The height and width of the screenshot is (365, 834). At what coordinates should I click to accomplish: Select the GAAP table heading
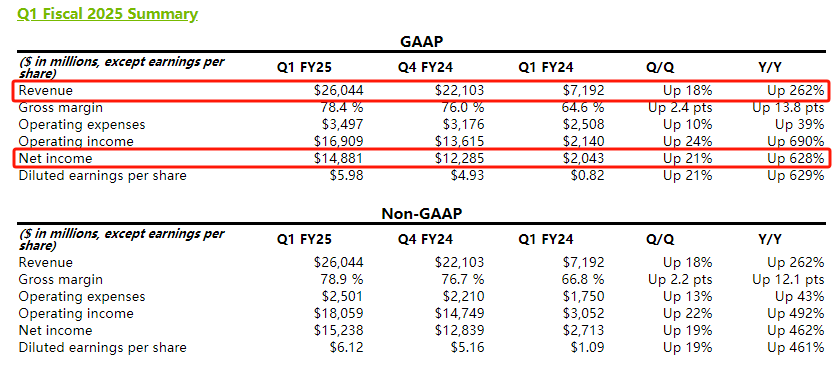click(421, 42)
